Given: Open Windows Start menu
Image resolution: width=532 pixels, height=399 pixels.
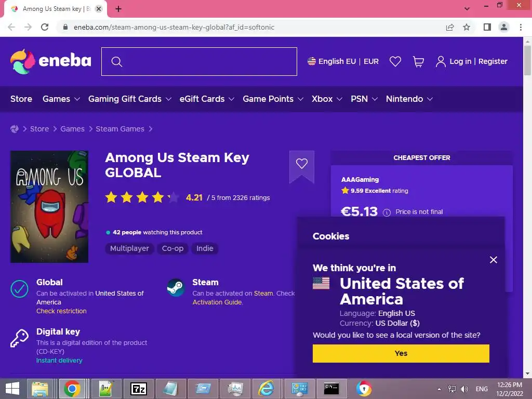Looking at the screenshot, I should click(x=12, y=389).
